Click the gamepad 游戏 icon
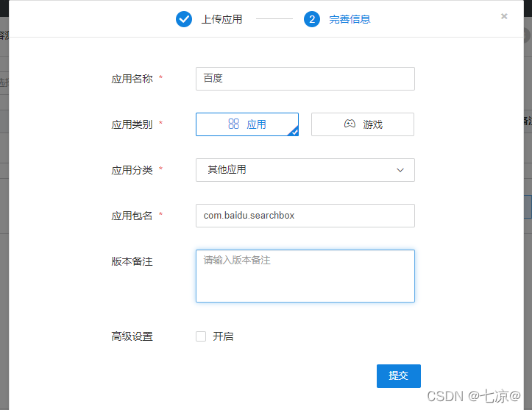532x410 pixels. tap(350, 124)
